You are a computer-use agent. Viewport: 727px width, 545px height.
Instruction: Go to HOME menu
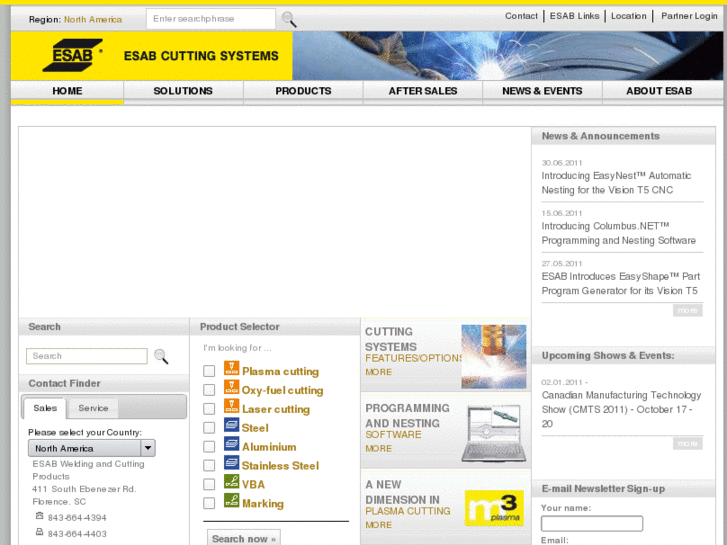click(x=67, y=91)
